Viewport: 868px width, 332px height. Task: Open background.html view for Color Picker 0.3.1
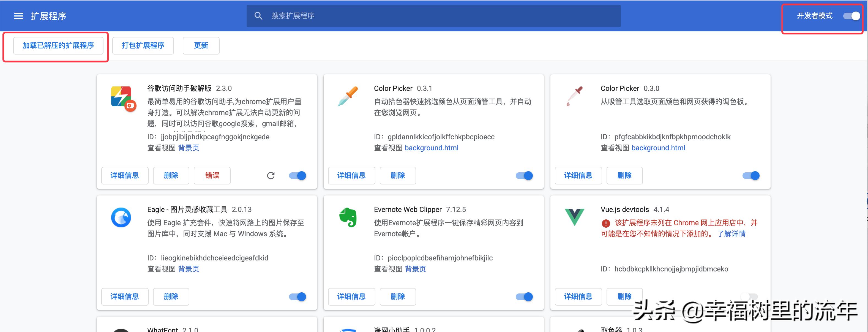(432, 148)
